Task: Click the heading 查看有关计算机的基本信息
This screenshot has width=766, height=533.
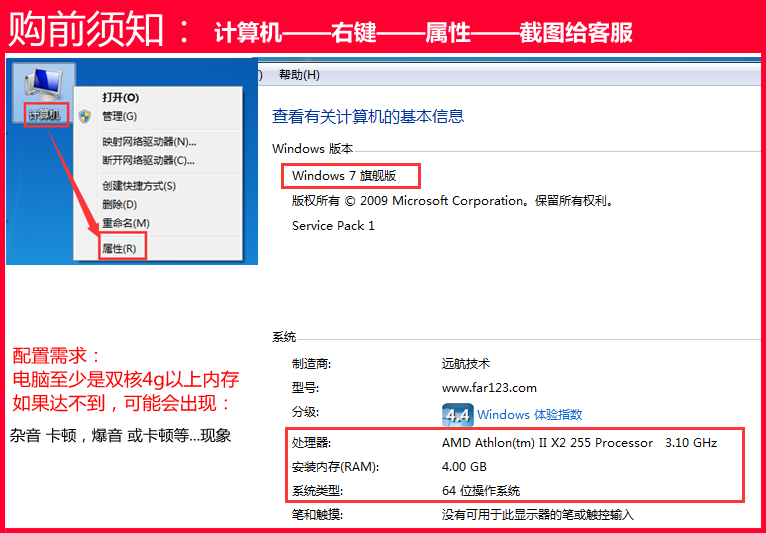Action: tap(368, 117)
